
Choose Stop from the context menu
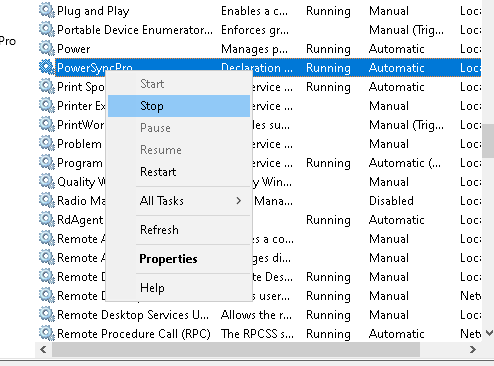click(x=179, y=106)
